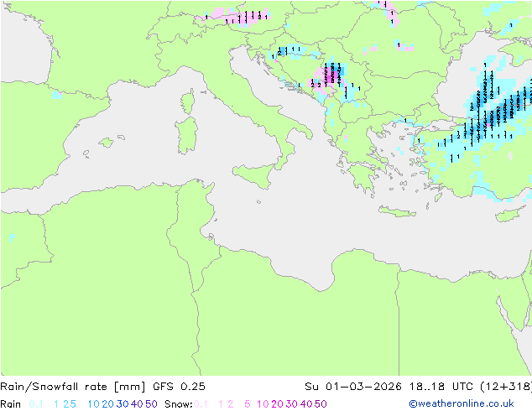Viewport: 532px width, 411px height.
Task: Pick the Rain 40 legend value
Action: [137, 404]
